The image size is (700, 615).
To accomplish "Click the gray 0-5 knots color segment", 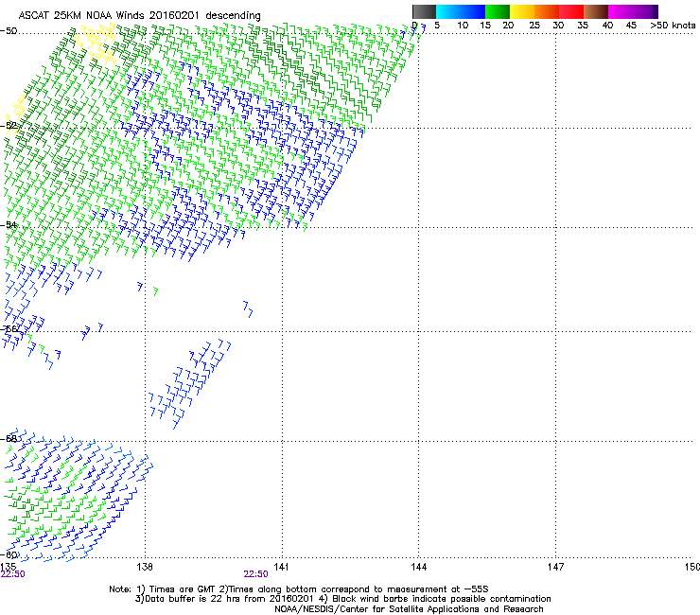I will [424, 11].
